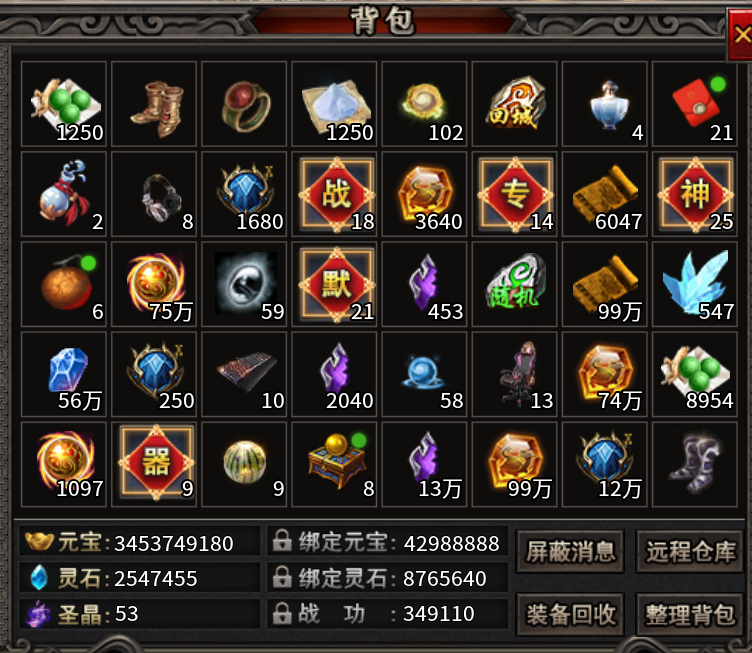Image resolution: width=752 pixels, height=653 pixels.
Task: Open the 远程仓库 remote warehouse
Action: [x=690, y=551]
